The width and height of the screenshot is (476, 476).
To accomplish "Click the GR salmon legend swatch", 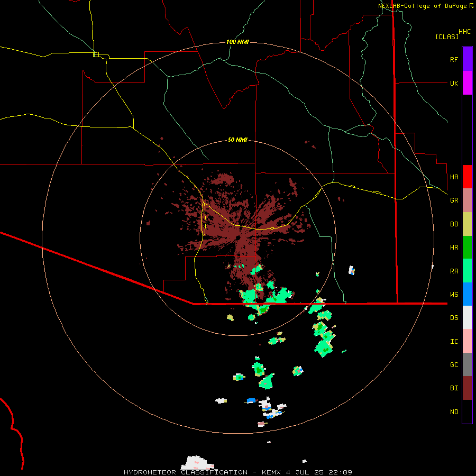I will (x=467, y=200).
